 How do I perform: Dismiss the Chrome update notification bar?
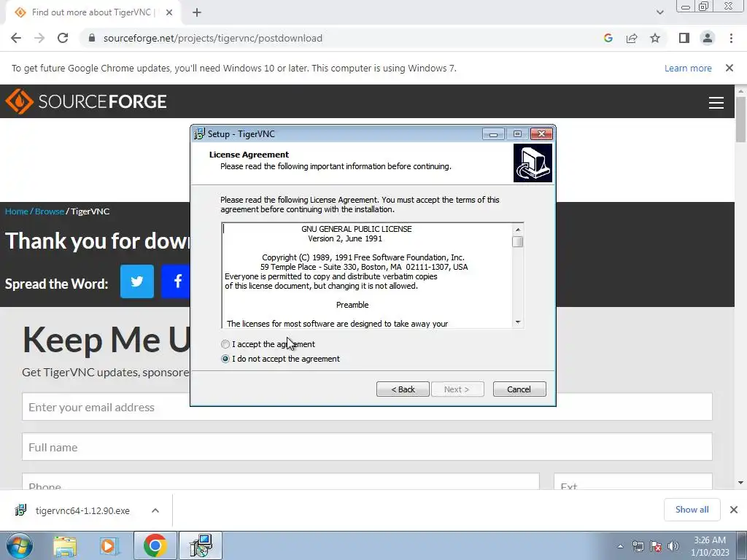pos(729,68)
